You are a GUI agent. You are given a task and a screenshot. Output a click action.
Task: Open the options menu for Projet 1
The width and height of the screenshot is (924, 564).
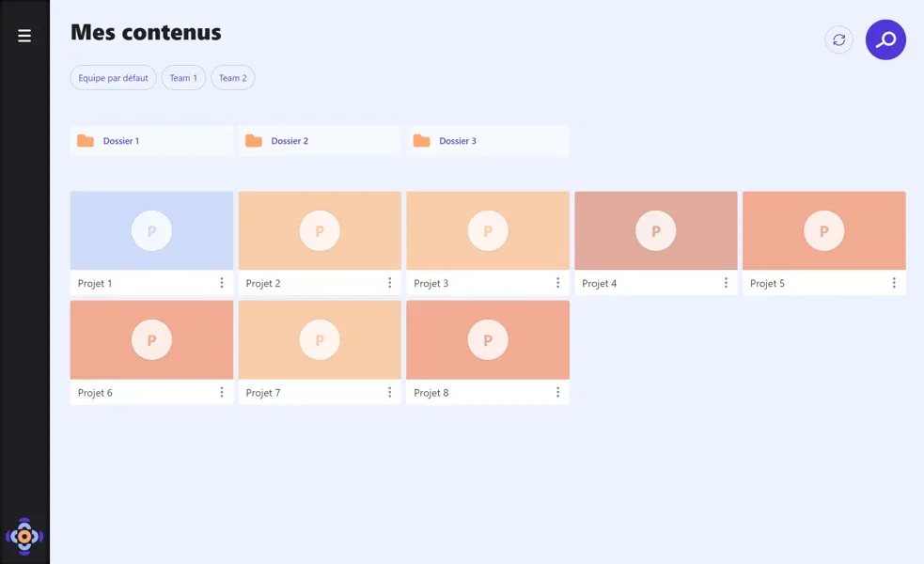222,283
